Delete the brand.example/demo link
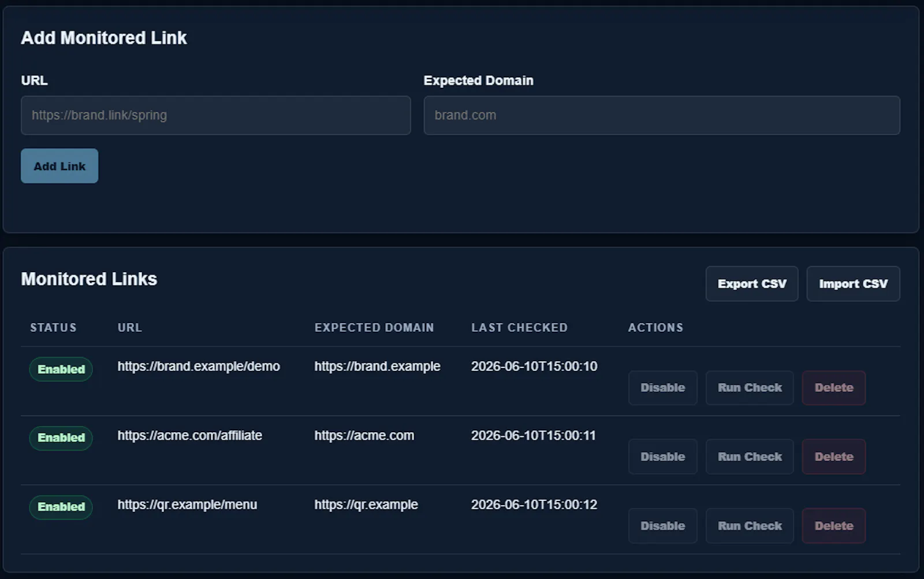The image size is (924, 579). [x=833, y=388]
